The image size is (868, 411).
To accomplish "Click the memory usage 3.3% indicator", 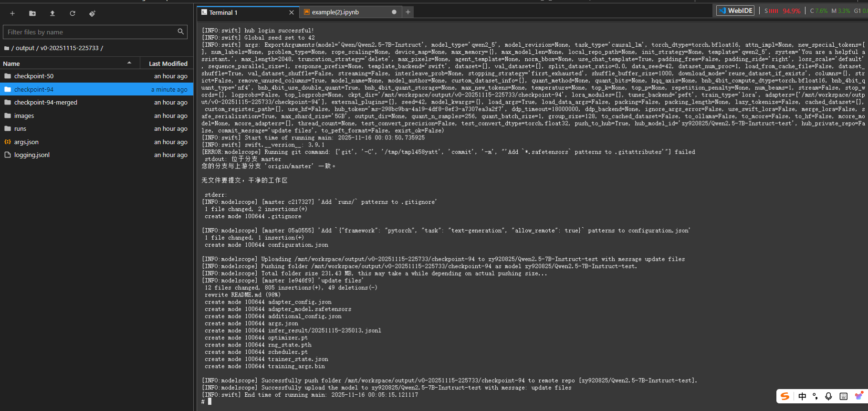I will click(841, 11).
